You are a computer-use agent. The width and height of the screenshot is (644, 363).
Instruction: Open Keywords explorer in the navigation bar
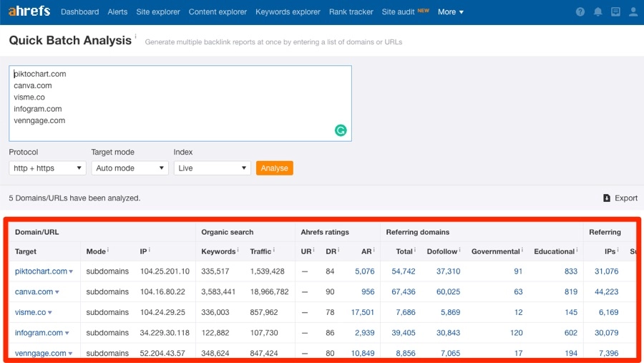288,12
